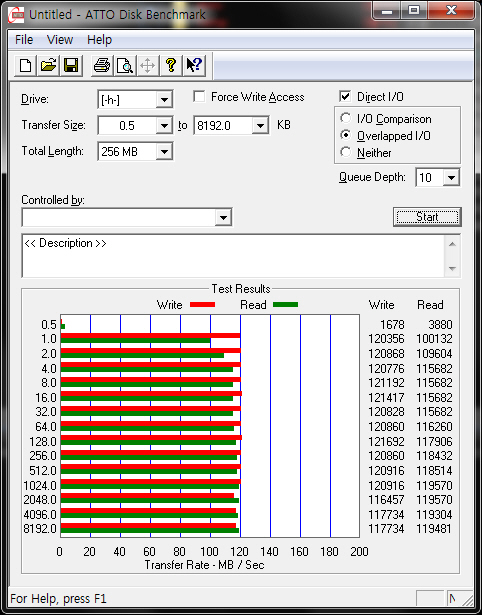Click the green Read legend swatch
Screen dimensions: 482x615
(x=286, y=305)
